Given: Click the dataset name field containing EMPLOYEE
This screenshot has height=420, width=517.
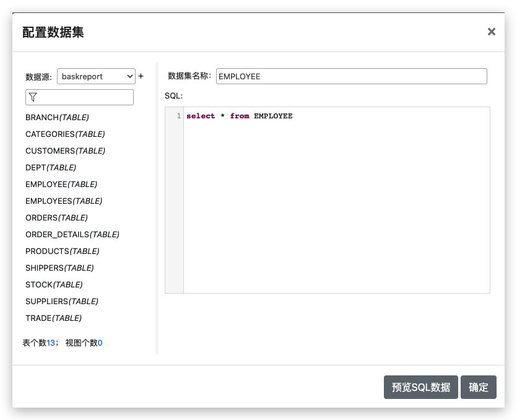Looking at the screenshot, I should pos(352,76).
